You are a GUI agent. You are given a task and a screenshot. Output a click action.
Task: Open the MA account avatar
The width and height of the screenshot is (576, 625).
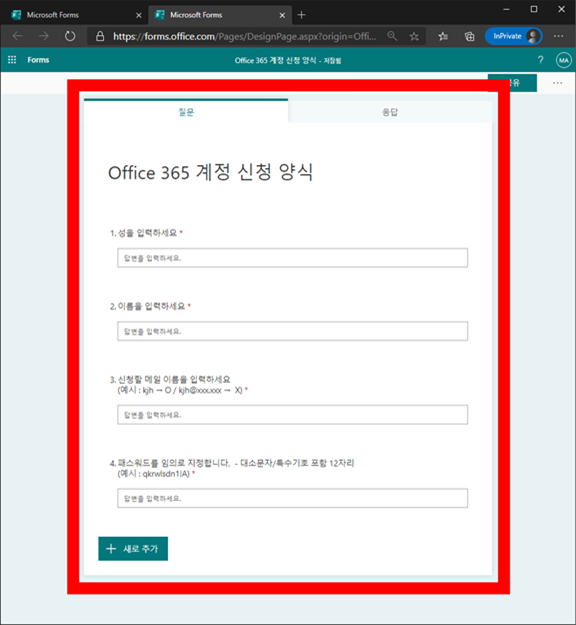tap(564, 60)
